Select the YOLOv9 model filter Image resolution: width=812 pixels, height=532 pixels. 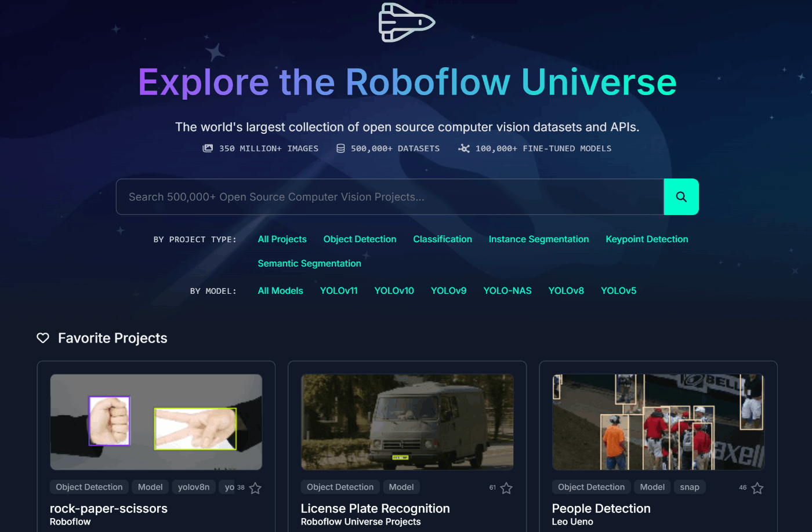click(x=448, y=291)
